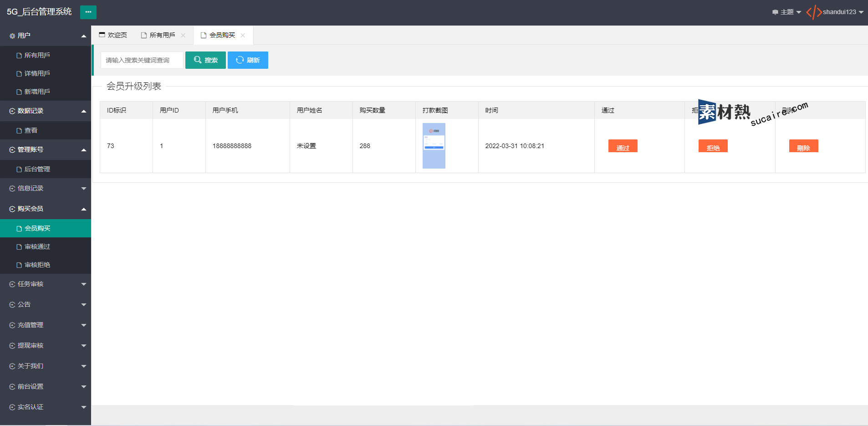
Task: Open 审核通过 in the sidebar
Action: (x=46, y=246)
